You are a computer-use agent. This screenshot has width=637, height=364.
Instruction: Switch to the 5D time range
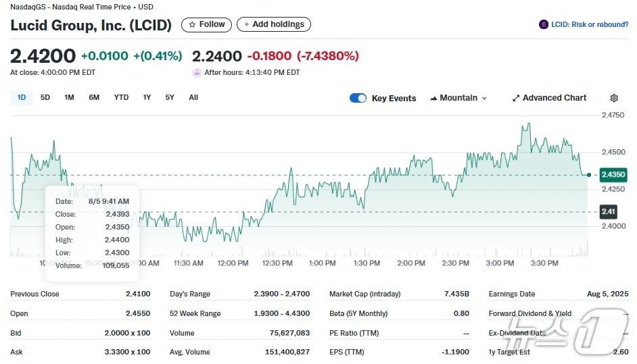(x=45, y=97)
